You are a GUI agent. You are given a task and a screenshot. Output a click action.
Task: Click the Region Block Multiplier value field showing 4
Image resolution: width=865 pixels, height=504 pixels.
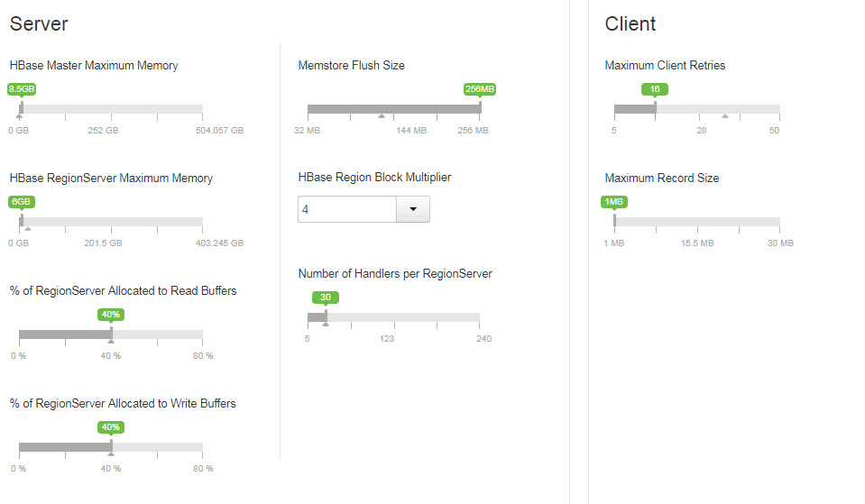click(x=347, y=209)
